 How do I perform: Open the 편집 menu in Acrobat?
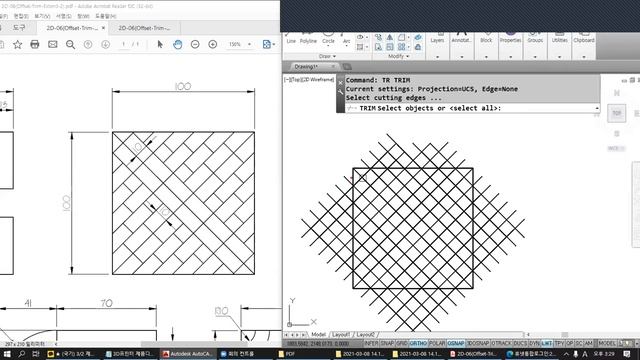pos(20,16)
